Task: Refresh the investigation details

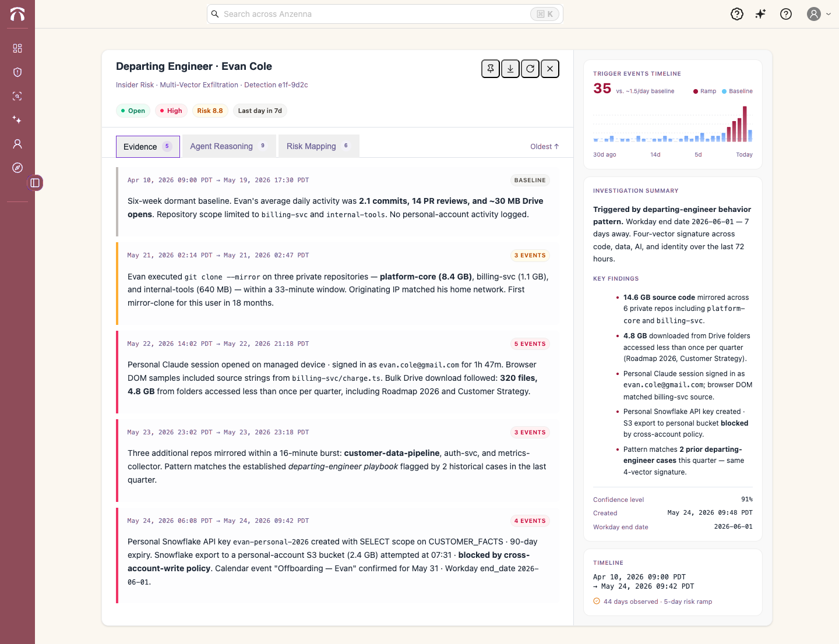Action: [530, 69]
